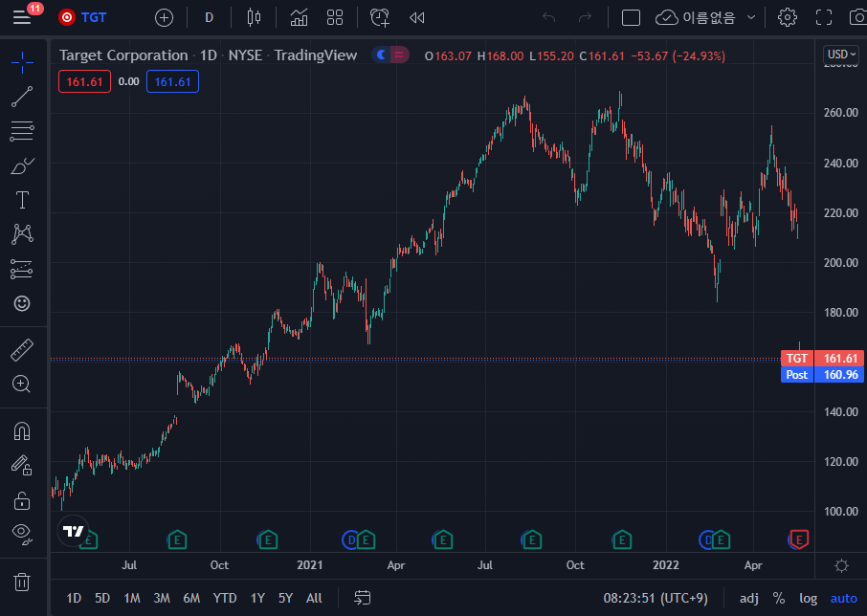Enter fullscreen mode
This screenshot has width=867, height=616.
824,17
